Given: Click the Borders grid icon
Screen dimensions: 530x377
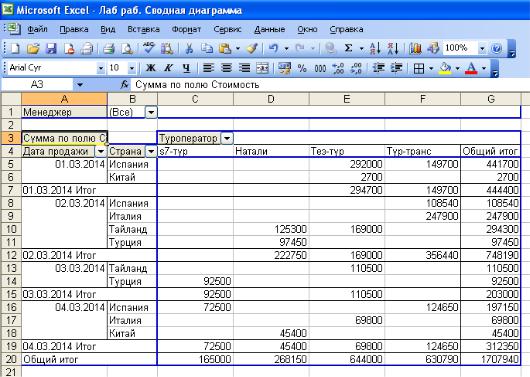Looking at the screenshot, I should point(419,69).
